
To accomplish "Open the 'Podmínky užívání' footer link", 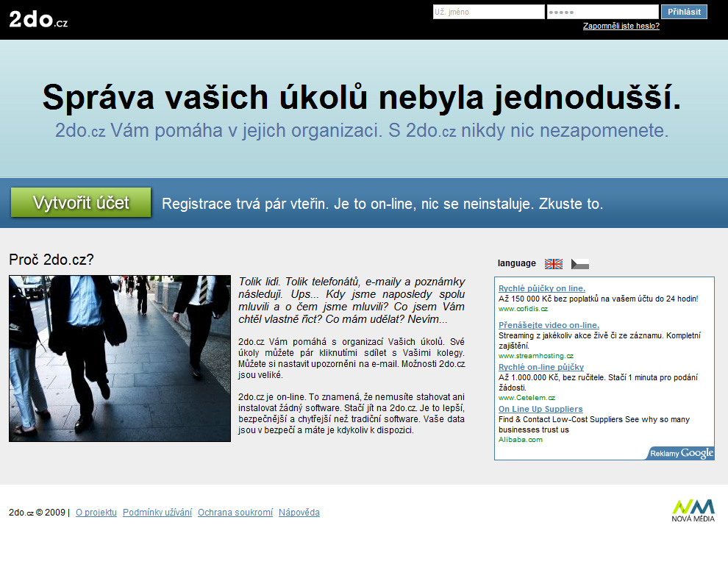I will (157, 513).
